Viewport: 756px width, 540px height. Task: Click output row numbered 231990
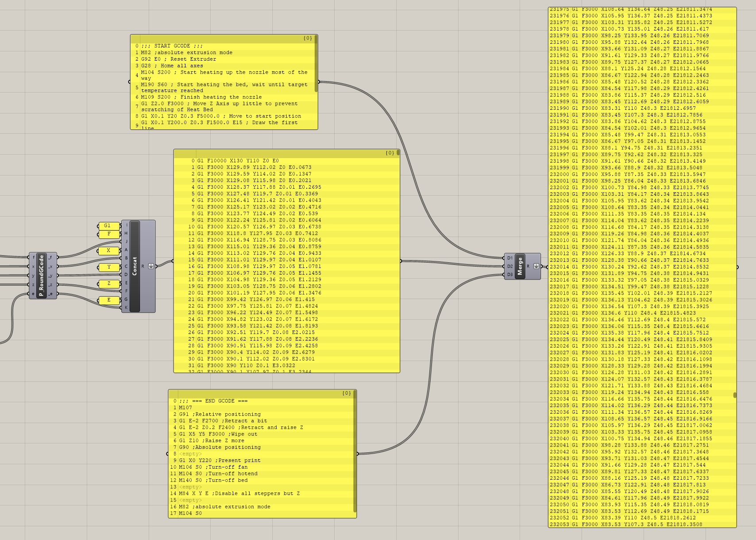coord(641,108)
